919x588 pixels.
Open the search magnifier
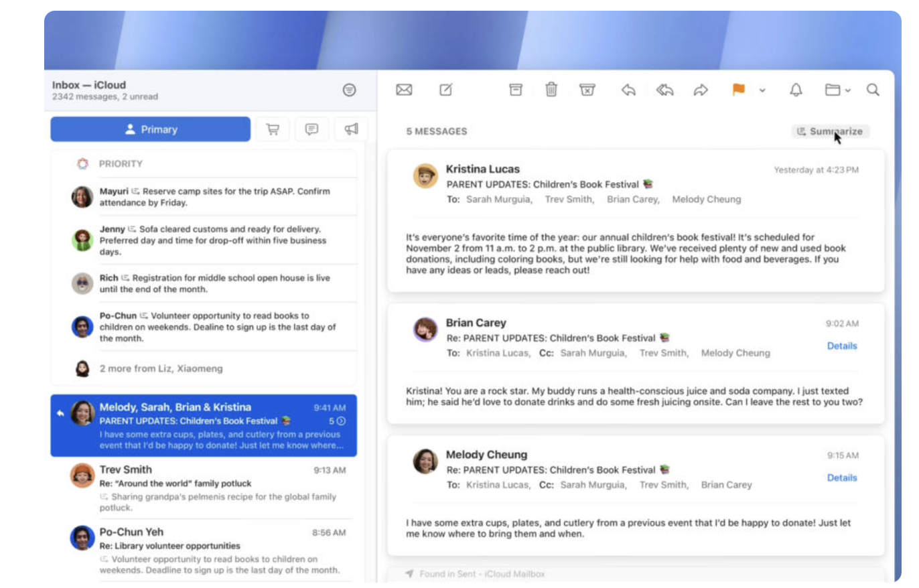[873, 90]
